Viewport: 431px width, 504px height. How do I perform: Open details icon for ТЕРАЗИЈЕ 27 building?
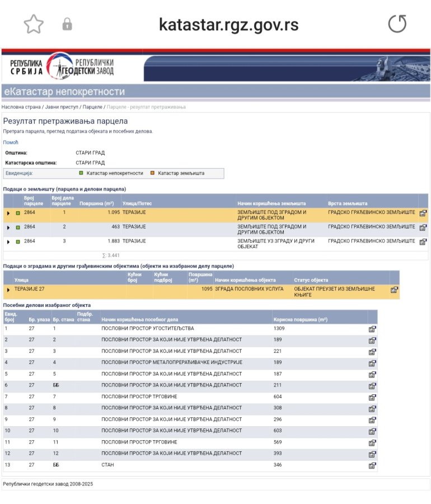pyautogui.click(x=395, y=290)
